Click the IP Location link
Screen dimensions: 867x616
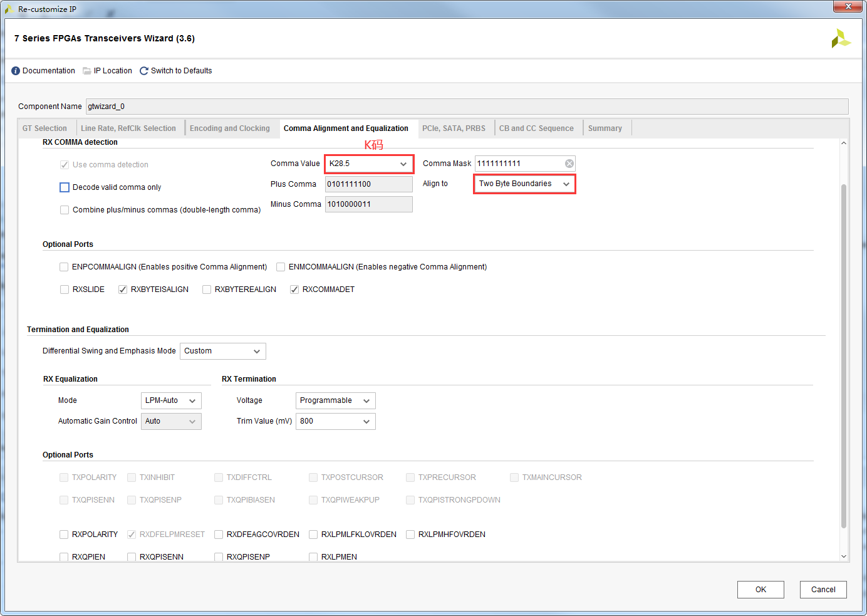113,71
